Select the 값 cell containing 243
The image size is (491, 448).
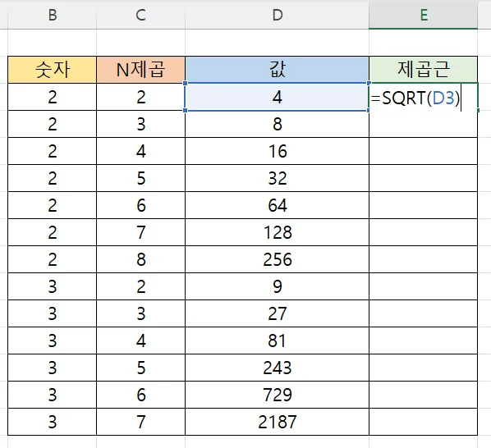(x=278, y=368)
